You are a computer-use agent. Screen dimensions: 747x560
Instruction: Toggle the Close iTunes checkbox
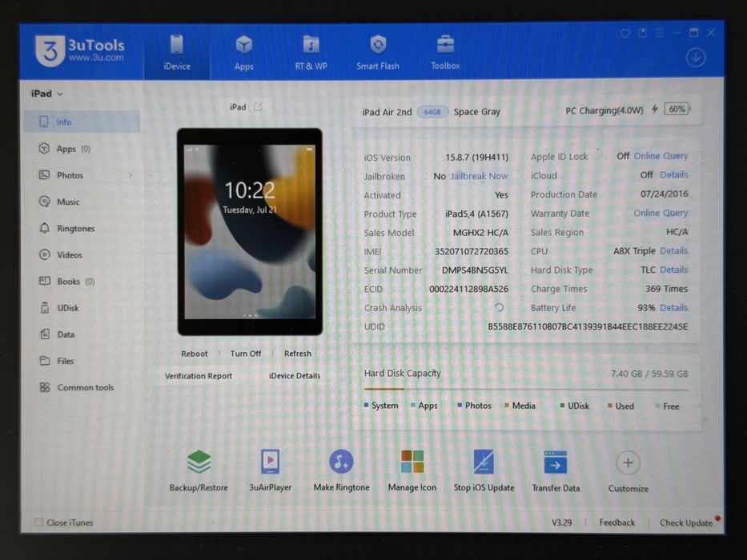pos(39,522)
